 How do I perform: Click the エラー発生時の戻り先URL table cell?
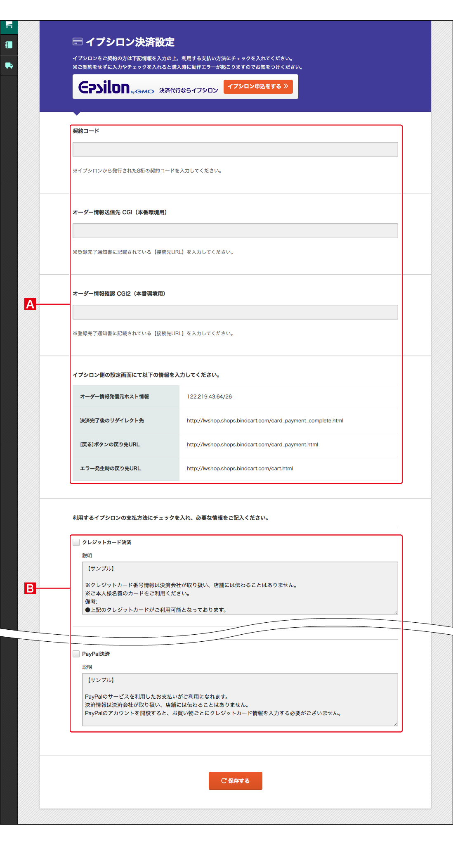tap(126, 469)
